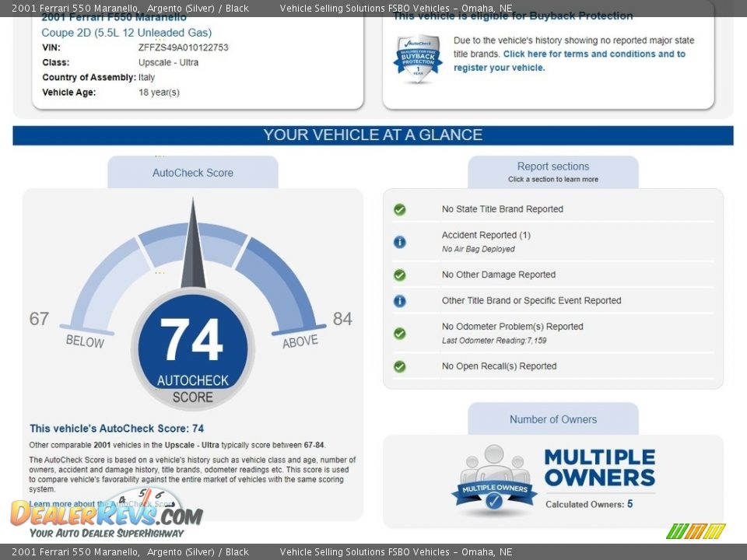Click the Country of Assembly value Italy
Viewport: 747px width, 560px height.
click(146, 77)
